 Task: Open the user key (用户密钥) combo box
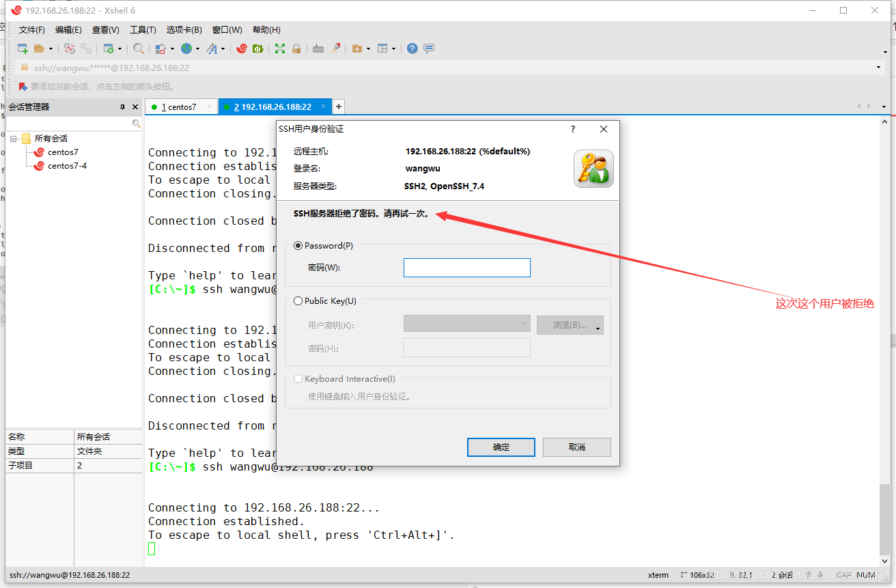tap(467, 324)
